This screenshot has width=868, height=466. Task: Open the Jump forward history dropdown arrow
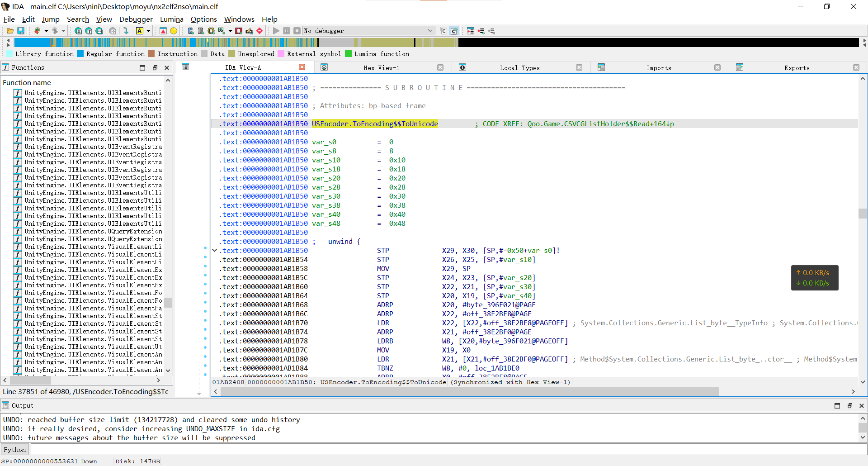point(64,31)
